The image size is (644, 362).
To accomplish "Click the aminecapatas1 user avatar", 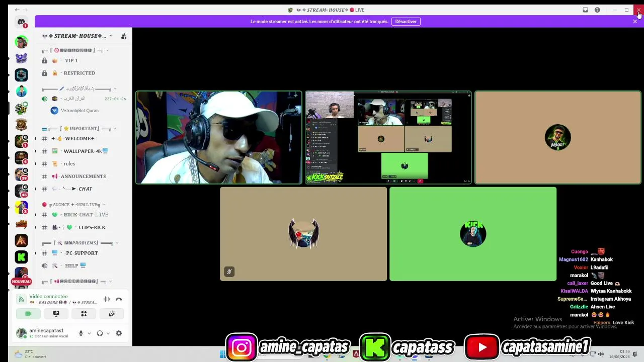I will pyautogui.click(x=21, y=333).
